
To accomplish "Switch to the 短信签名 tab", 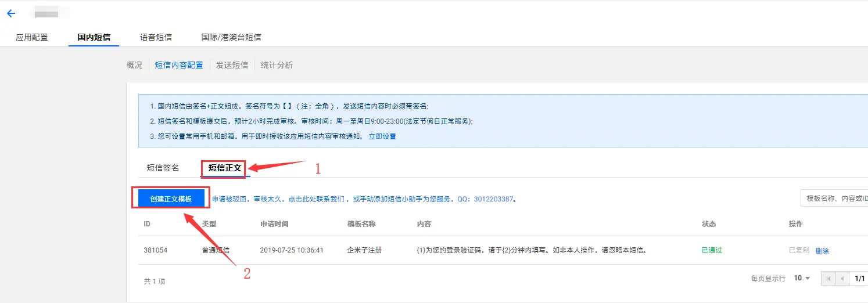I will [x=163, y=168].
